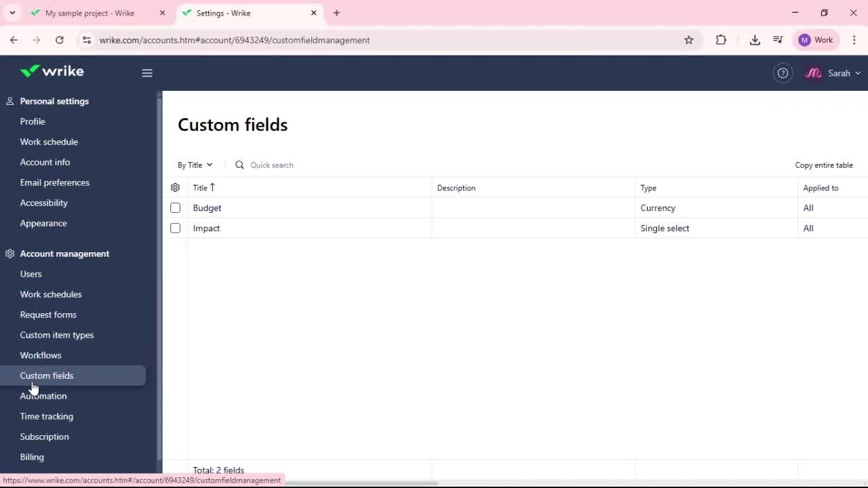The height and width of the screenshot is (488, 868).
Task: Open Email preferences
Action: click(55, 182)
